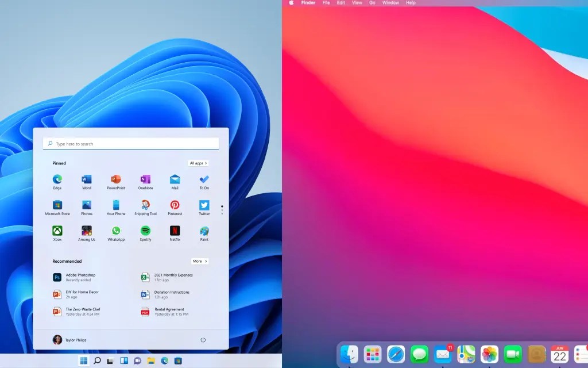Open the Snipping Tool
This screenshot has width=588, height=368.
[145, 208]
